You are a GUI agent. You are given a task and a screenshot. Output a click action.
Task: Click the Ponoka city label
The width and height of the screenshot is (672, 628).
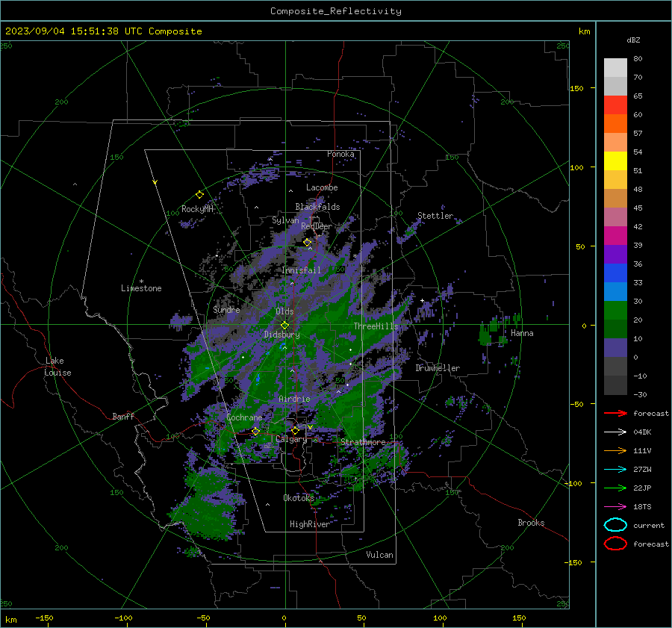point(340,154)
